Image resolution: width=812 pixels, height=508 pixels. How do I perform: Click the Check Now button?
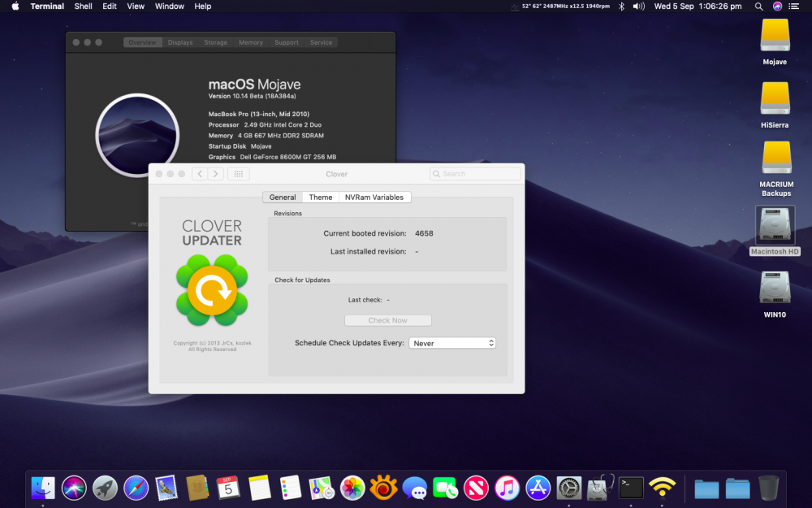[388, 320]
